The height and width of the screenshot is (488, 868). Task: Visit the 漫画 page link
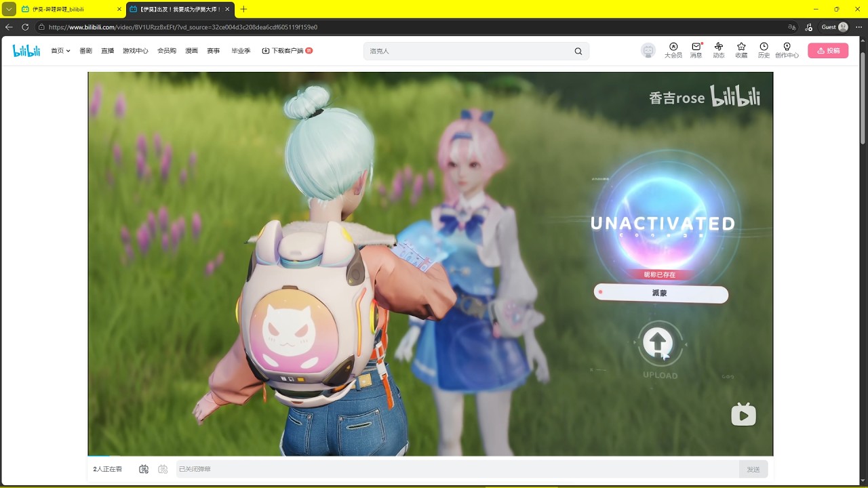pyautogui.click(x=191, y=51)
